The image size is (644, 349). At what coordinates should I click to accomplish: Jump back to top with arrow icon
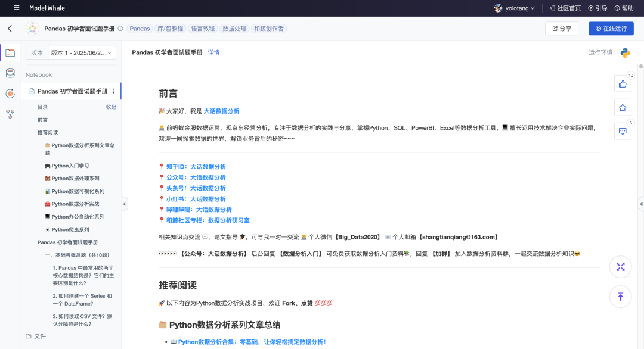621,297
